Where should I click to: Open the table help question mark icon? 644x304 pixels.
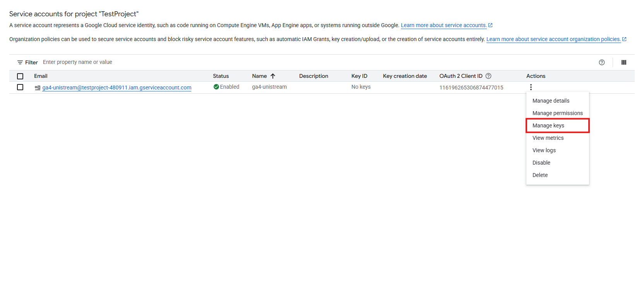tap(601, 62)
